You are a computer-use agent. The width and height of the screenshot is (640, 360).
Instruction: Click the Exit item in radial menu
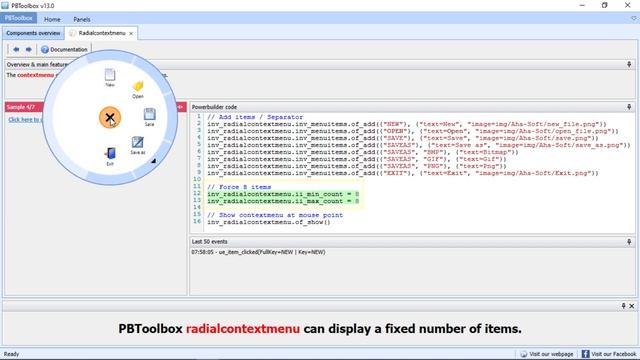(110, 156)
